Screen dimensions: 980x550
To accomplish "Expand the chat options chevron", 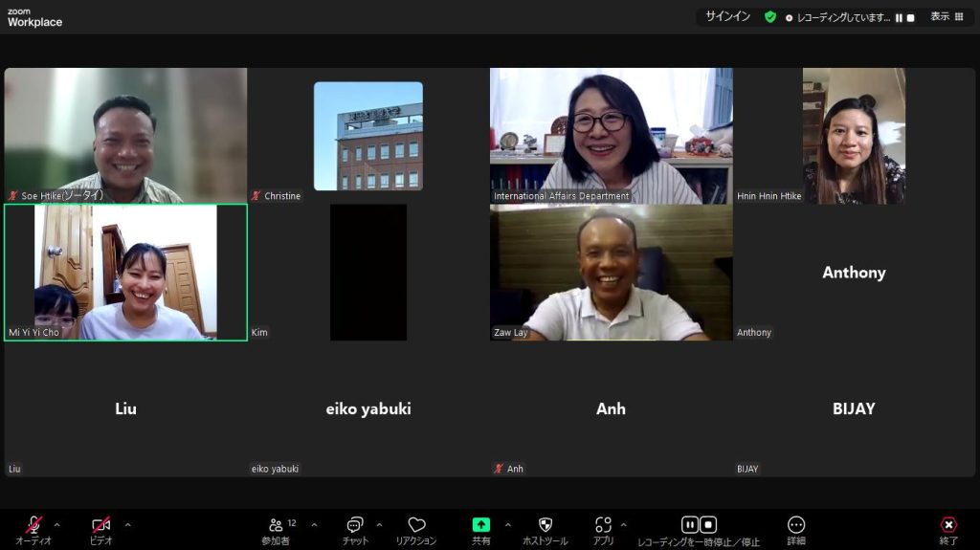I will point(379,524).
